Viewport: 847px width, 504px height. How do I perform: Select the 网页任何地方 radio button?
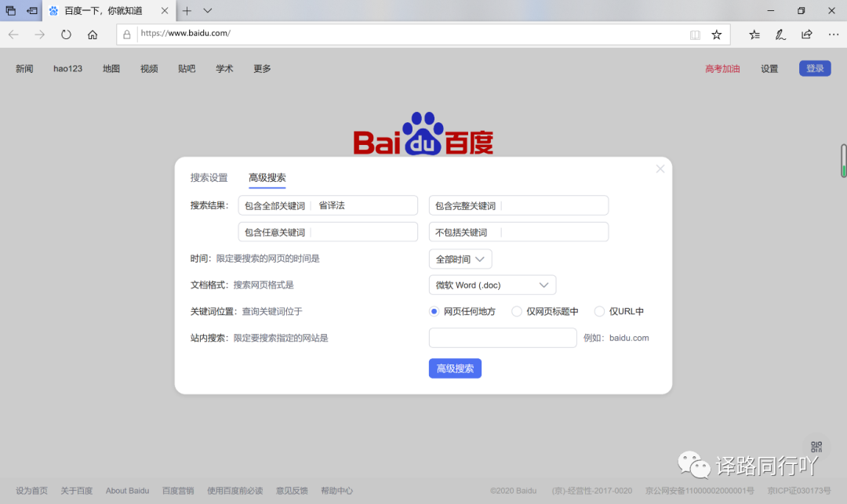tap(434, 311)
